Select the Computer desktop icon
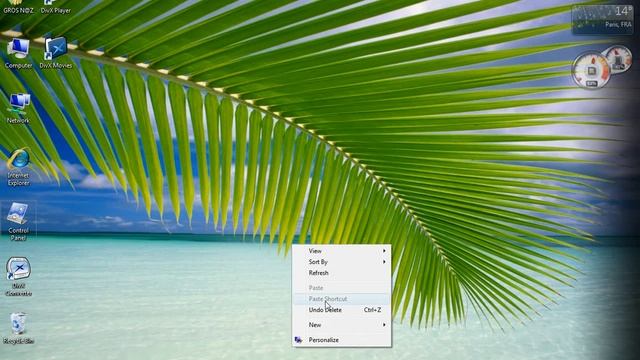640x360 pixels. pyautogui.click(x=18, y=53)
